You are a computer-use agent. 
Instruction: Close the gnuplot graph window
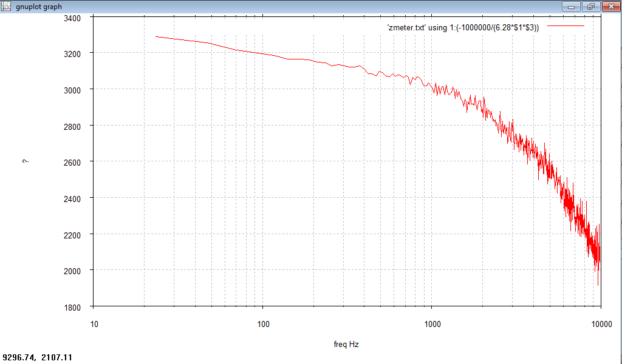611,6
